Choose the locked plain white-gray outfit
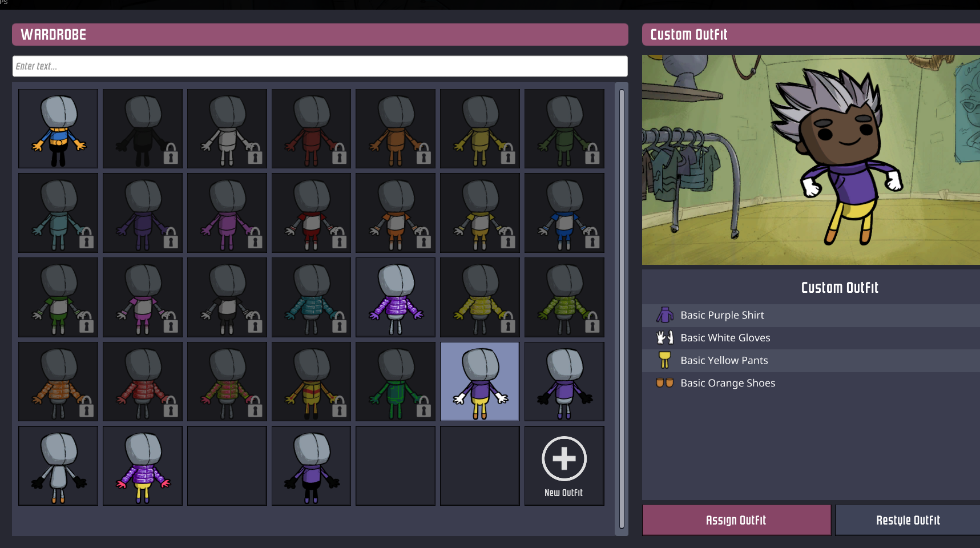 227,128
